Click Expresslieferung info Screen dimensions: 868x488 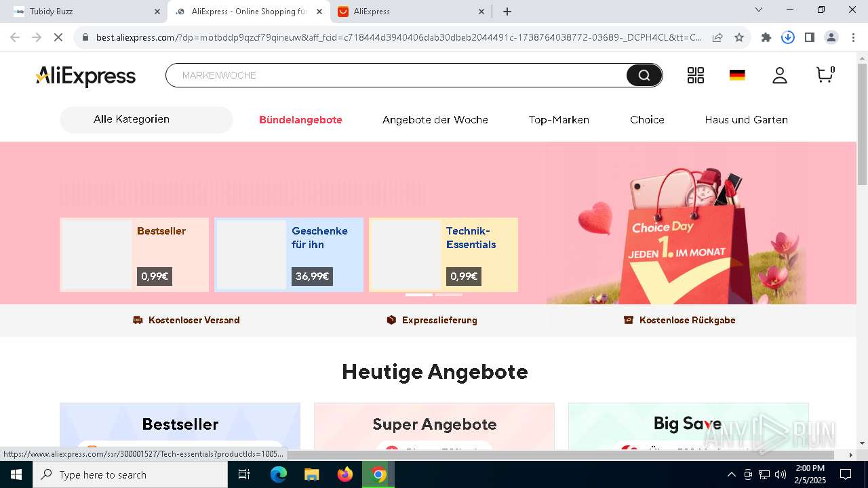[432, 320]
